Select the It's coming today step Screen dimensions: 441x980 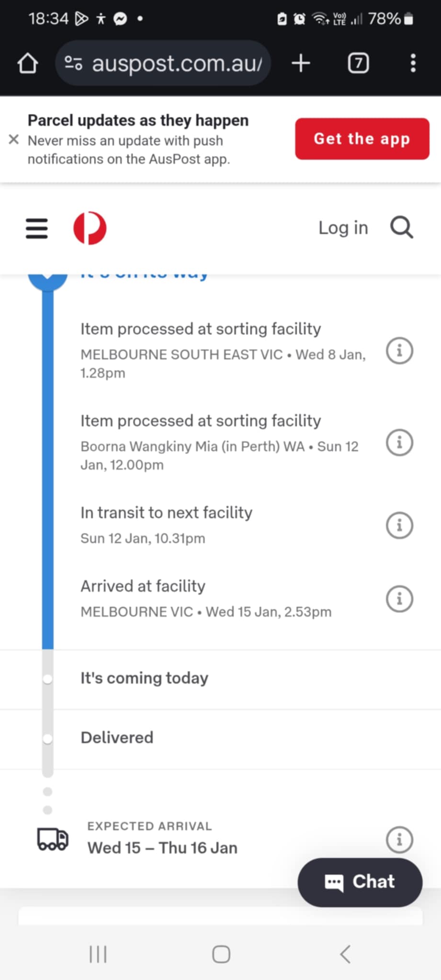220,679
